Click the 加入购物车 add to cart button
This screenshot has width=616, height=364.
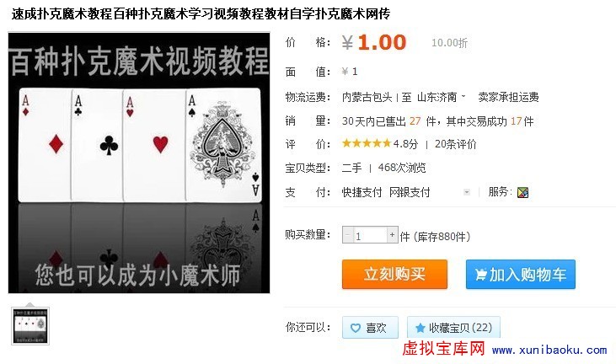click(521, 274)
